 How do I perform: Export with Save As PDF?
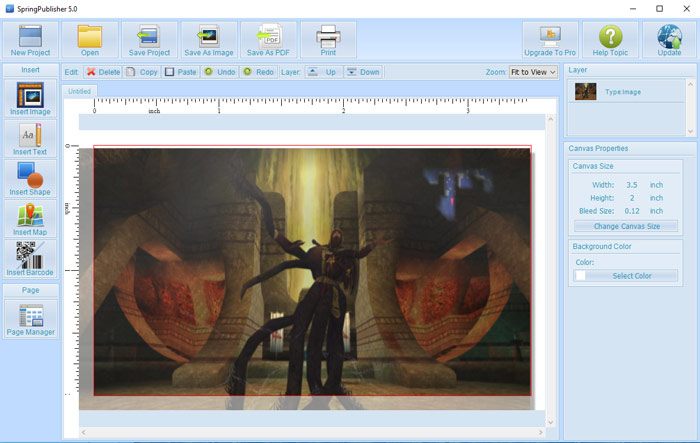268,40
